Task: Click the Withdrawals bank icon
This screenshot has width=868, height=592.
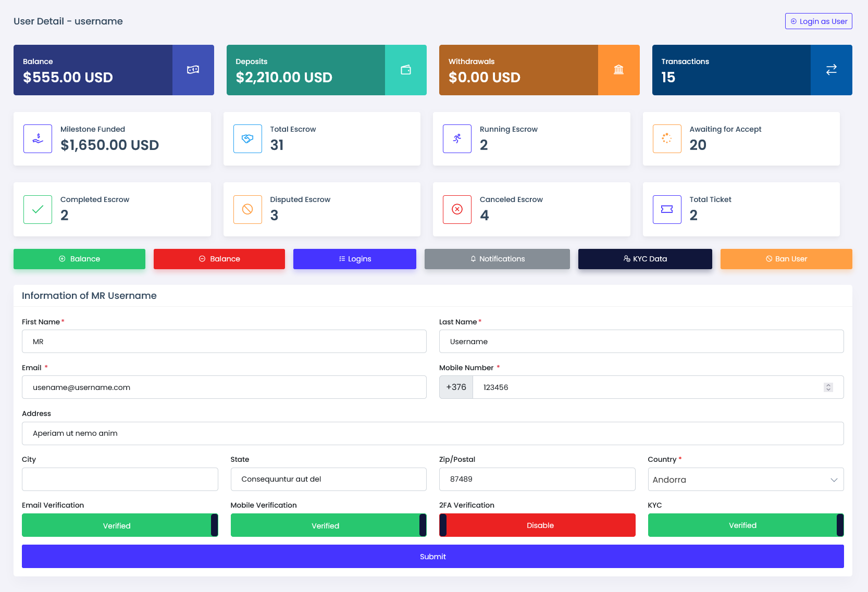Action: click(618, 70)
